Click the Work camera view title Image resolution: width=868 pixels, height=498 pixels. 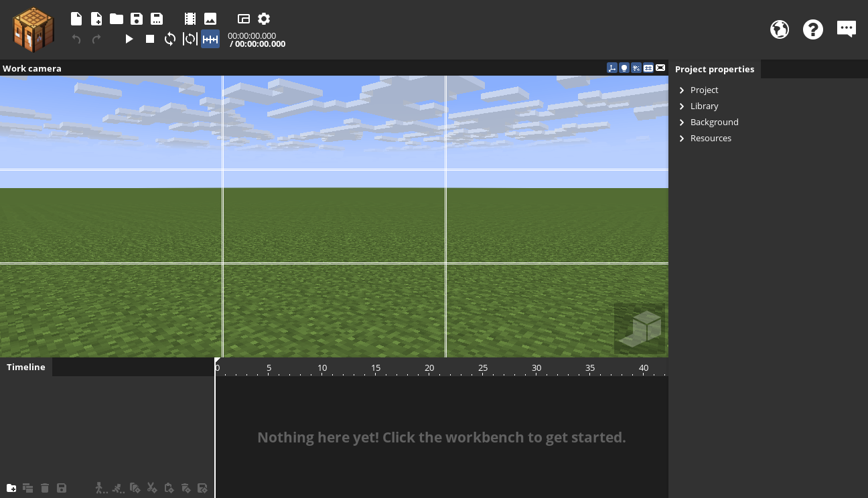(32, 68)
